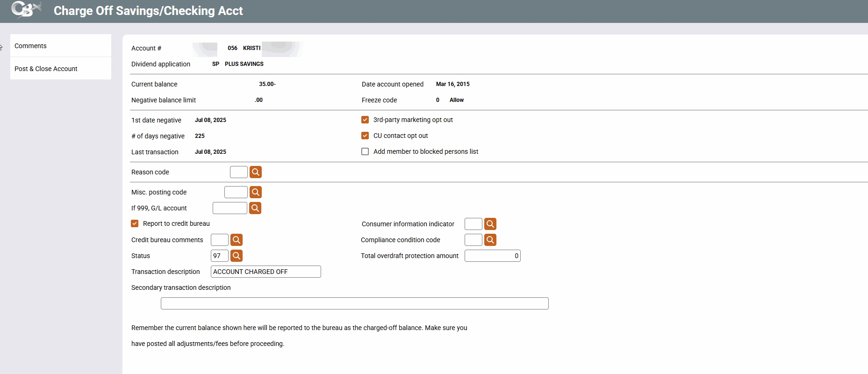Uncheck 3rd-party marketing opt out
868x374 pixels.
(x=365, y=120)
